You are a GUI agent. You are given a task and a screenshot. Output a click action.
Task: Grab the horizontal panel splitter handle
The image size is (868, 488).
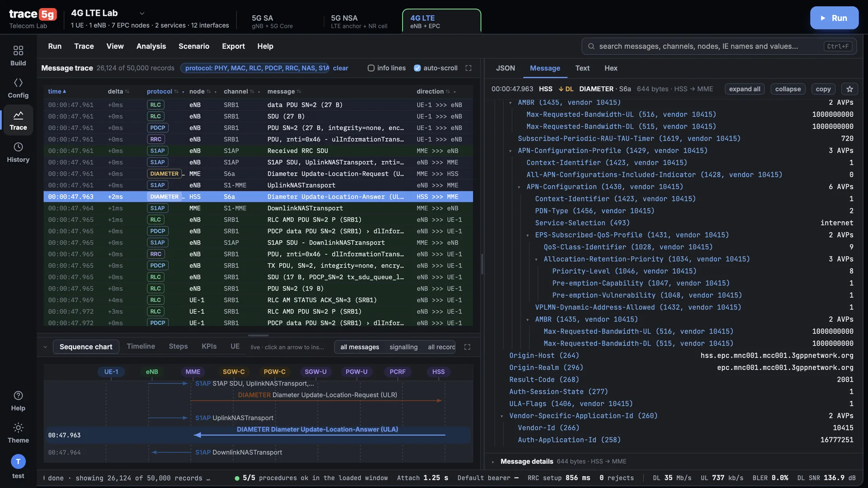pyautogui.click(x=258, y=336)
